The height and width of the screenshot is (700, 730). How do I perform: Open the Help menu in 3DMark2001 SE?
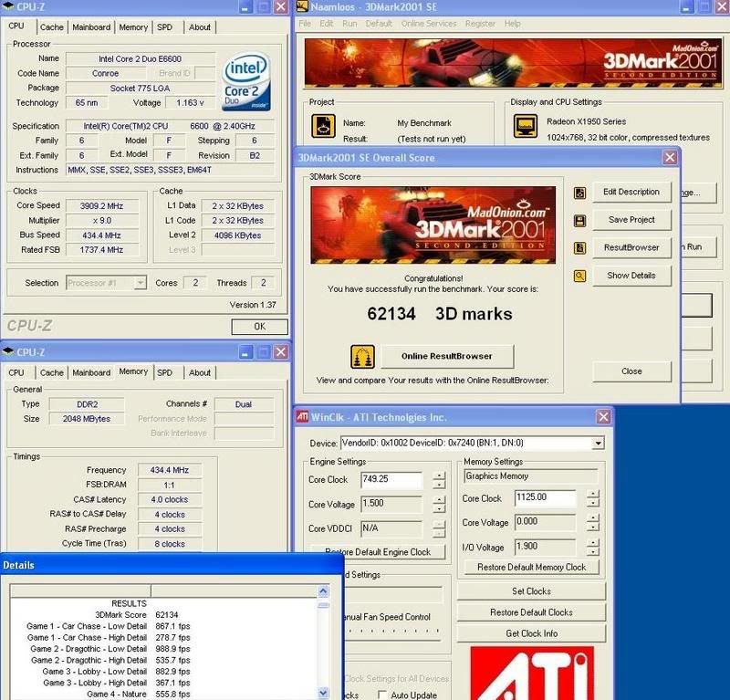513,24
